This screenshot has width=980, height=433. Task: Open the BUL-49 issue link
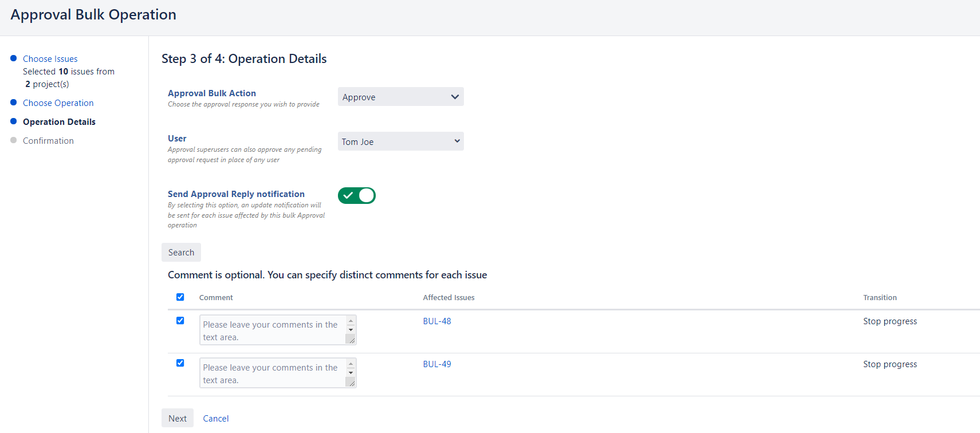(437, 364)
